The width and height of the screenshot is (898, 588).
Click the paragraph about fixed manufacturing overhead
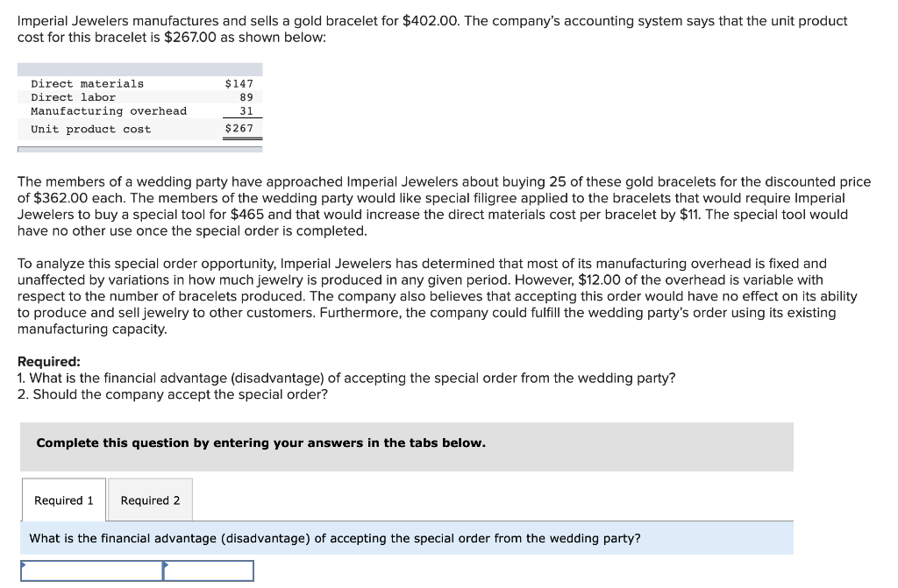coord(438,295)
